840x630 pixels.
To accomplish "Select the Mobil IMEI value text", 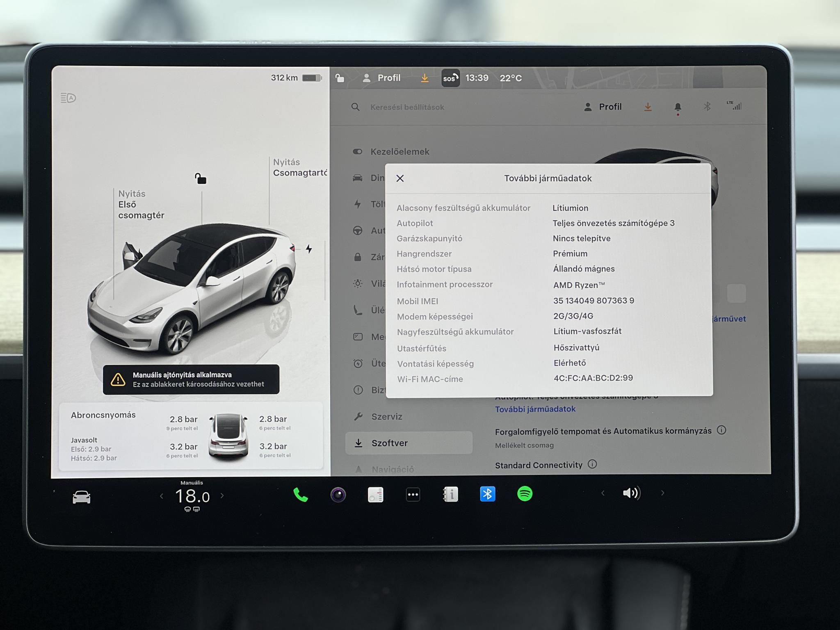I will pyautogui.click(x=593, y=301).
